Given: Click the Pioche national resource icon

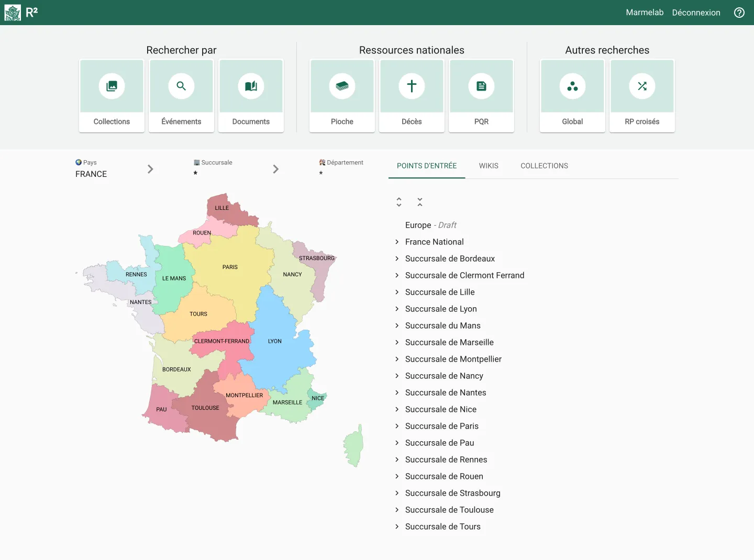Looking at the screenshot, I should (x=342, y=86).
